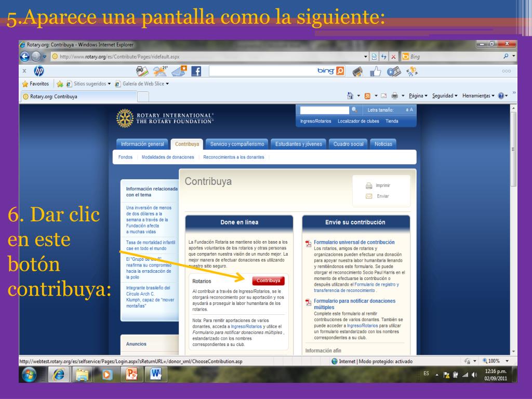Open Modalidades de donaciones link
The image size is (532, 399).
coord(168,157)
